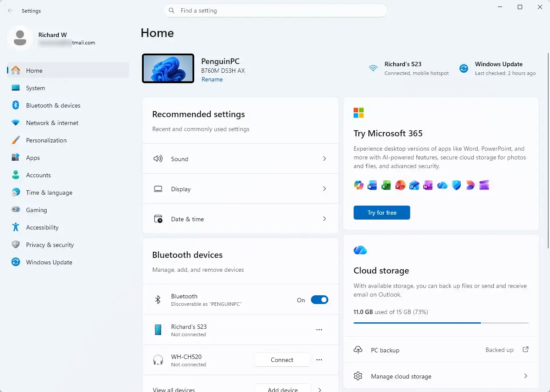Click the Personalization paintbrush icon
Viewport: 550px width, 392px height.
[x=16, y=140]
